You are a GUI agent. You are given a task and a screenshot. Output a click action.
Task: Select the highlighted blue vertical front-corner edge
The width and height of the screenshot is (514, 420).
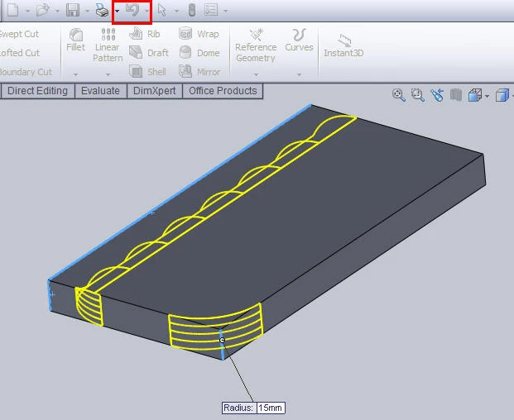point(223,345)
